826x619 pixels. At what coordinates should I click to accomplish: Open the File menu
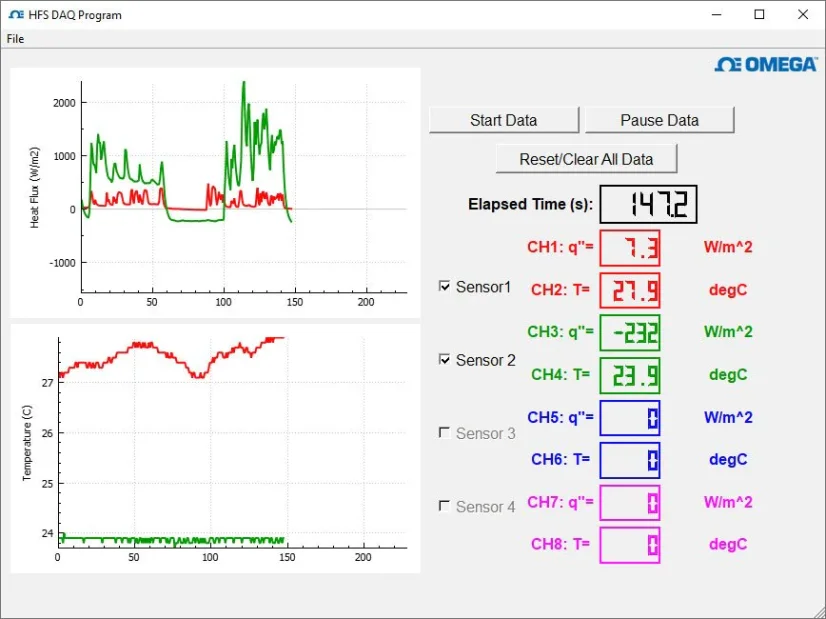click(x=15, y=39)
